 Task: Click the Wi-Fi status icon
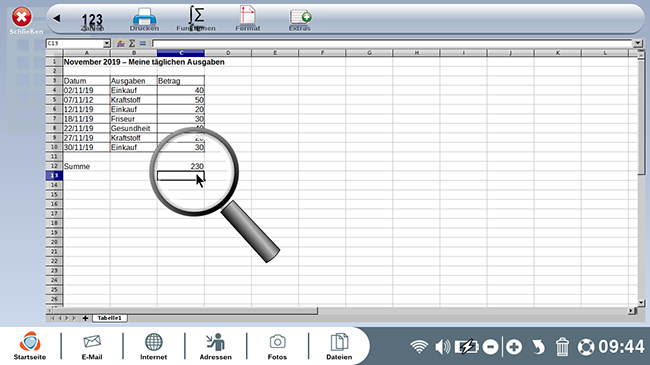click(419, 346)
